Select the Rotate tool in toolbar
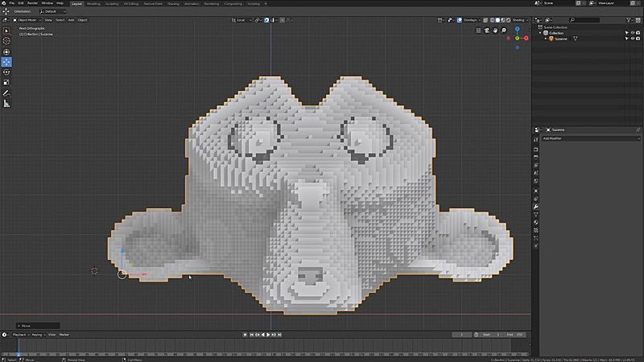This screenshot has width=644, height=362. [6, 72]
